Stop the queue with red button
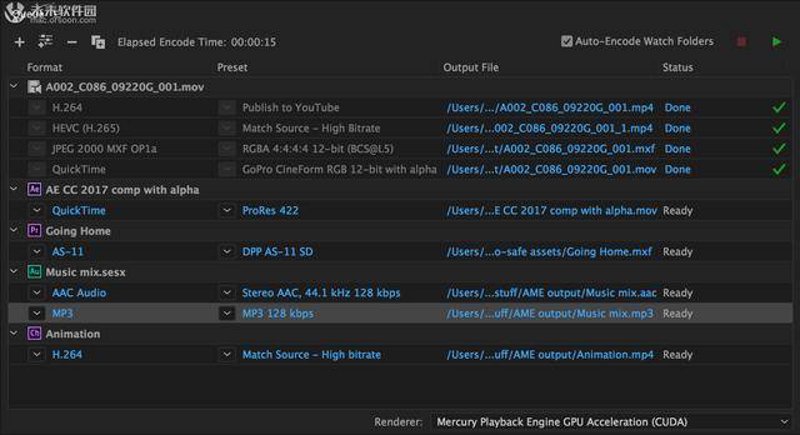The width and height of the screenshot is (800, 435). [741, 42]
